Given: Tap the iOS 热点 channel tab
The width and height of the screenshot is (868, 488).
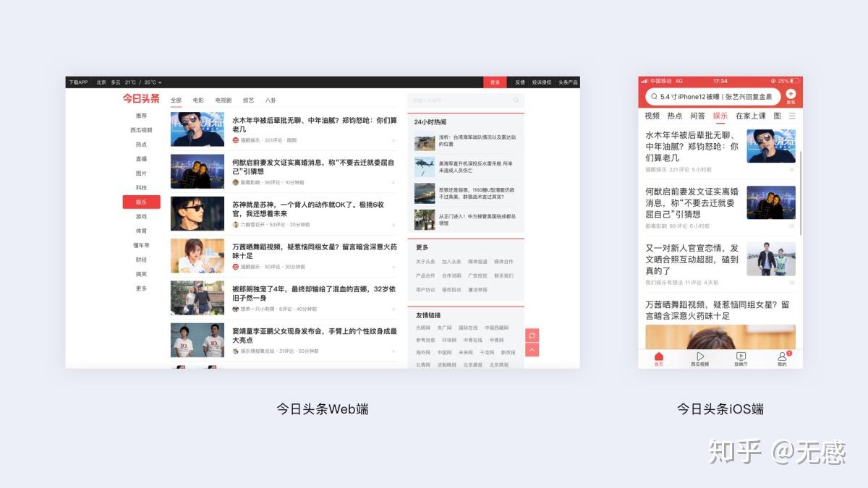Looking at the screenshot, I should 675,116.
